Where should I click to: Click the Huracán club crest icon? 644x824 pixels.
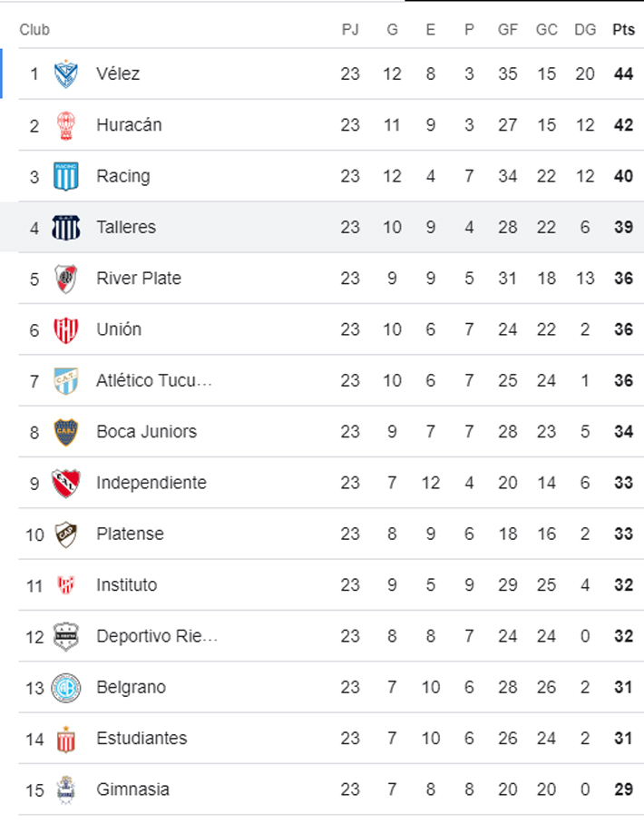coord(65,125)
